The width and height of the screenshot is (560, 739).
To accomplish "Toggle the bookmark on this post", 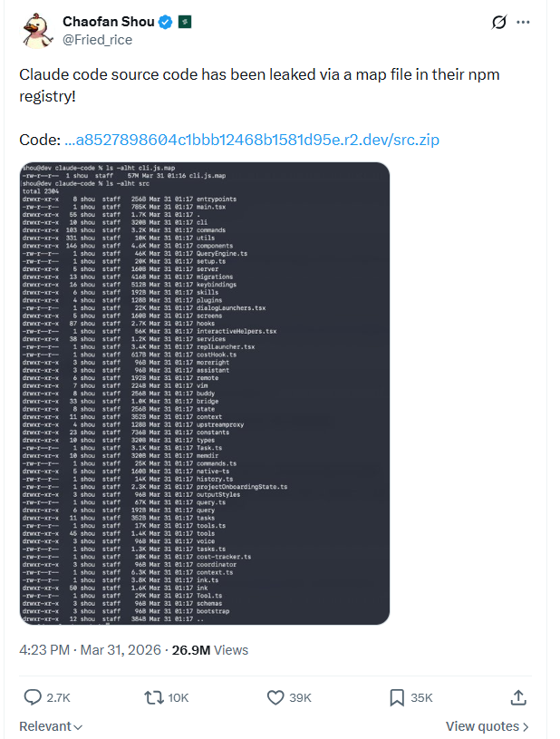I will click(x=397, y=696).
